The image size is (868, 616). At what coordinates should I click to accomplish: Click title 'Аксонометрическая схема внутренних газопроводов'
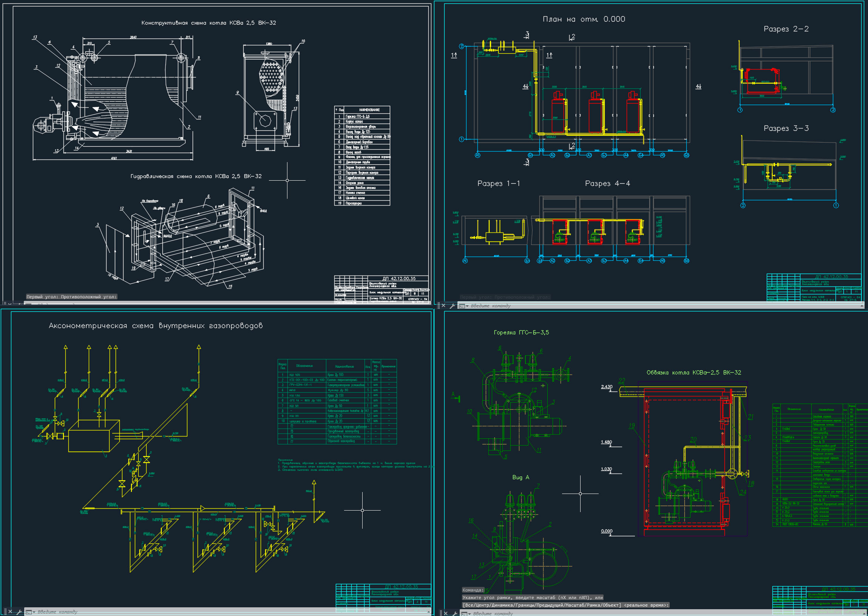[155, 325]
